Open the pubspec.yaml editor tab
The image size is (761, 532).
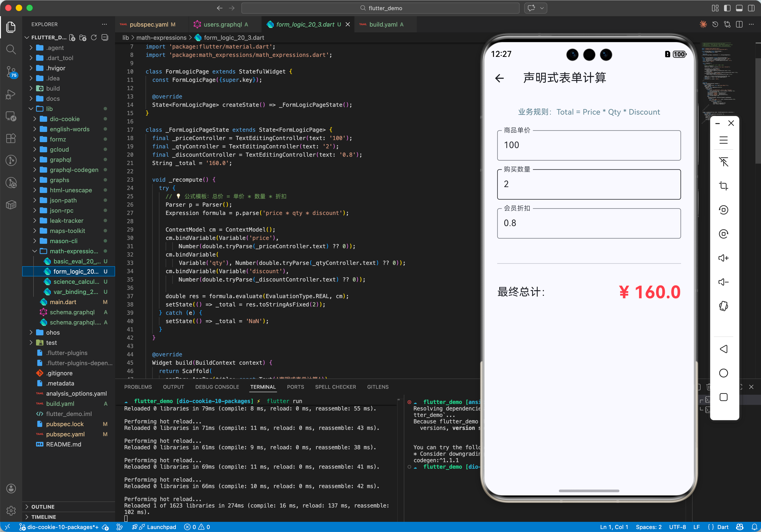[149, 24]
